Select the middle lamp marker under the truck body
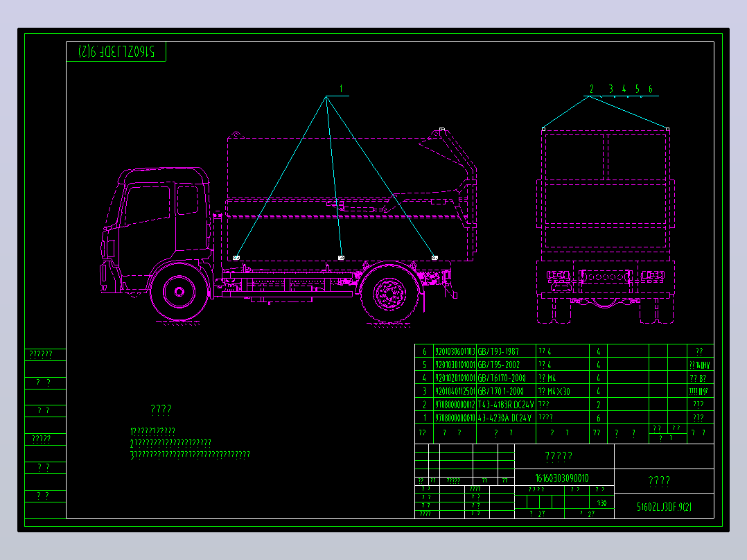747x560 pixels. coord(341,258)
